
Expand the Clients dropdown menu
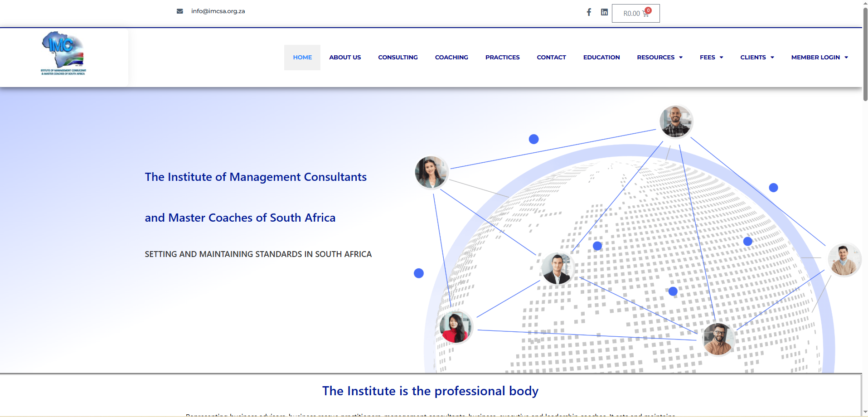757,58
